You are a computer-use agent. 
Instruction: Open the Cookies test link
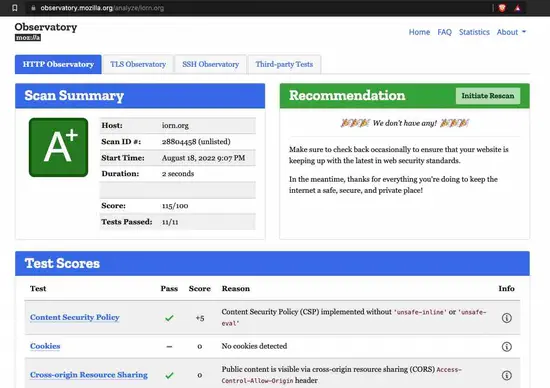pyautogui.click(x=45, y=346)
